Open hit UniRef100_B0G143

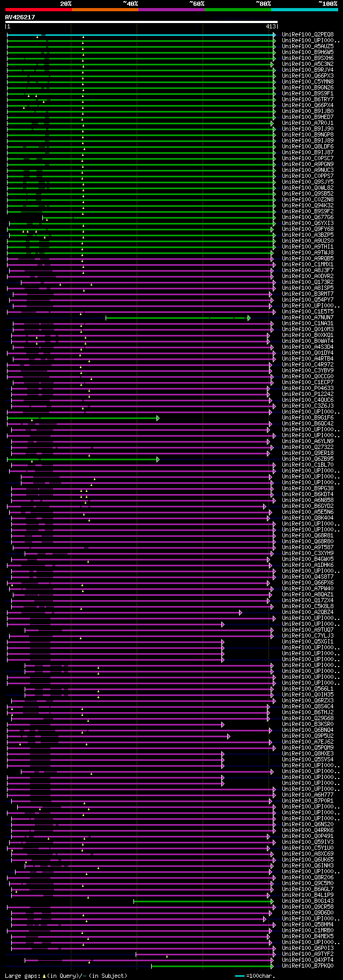(x=308, y=901)
